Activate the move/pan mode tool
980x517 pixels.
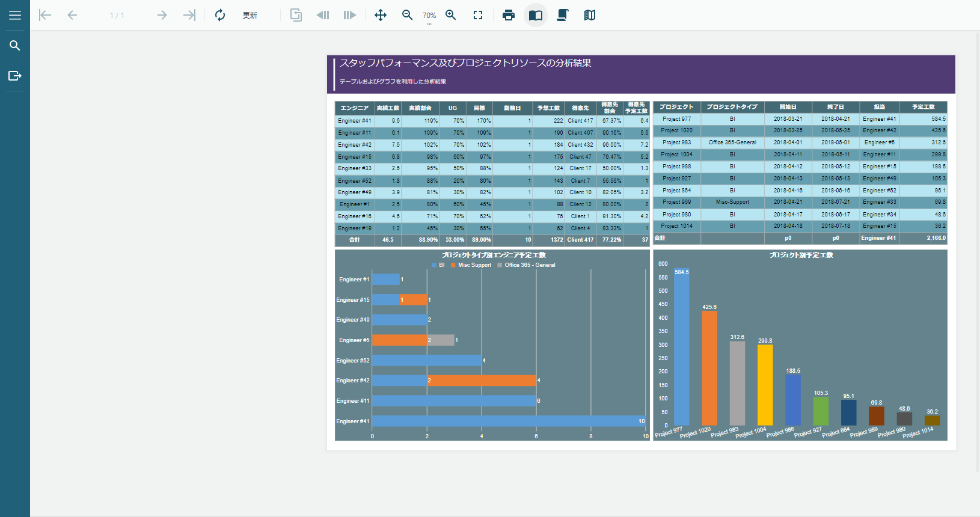pos(381,15)
